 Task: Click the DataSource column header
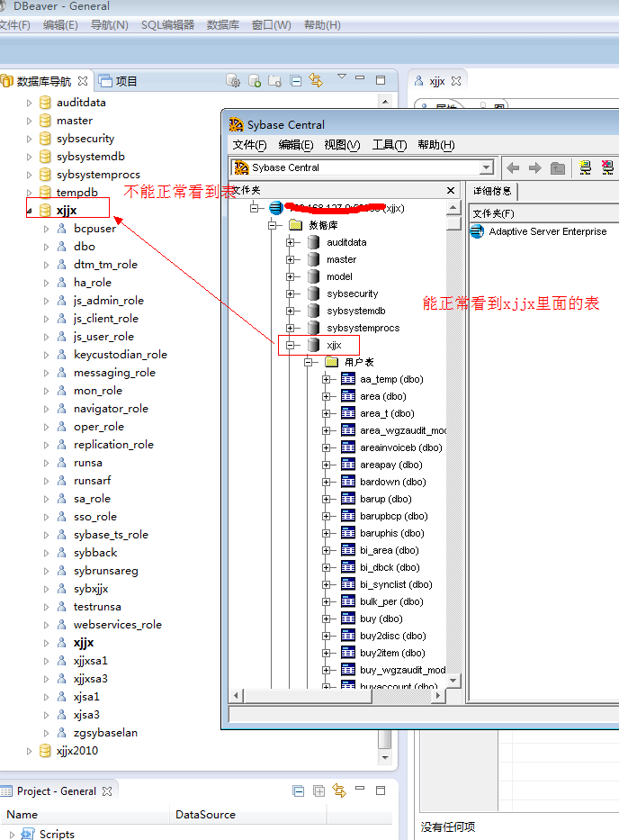(248, 814)
